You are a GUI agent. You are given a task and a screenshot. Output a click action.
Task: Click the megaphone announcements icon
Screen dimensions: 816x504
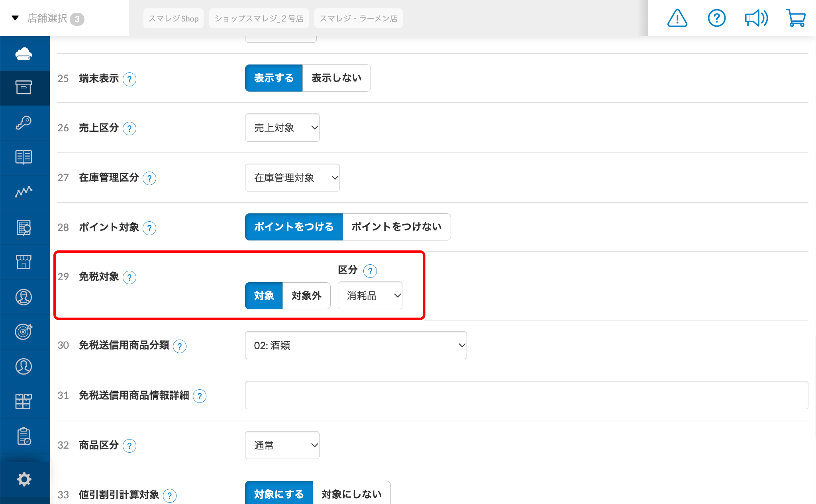click(x=756, y=18)
